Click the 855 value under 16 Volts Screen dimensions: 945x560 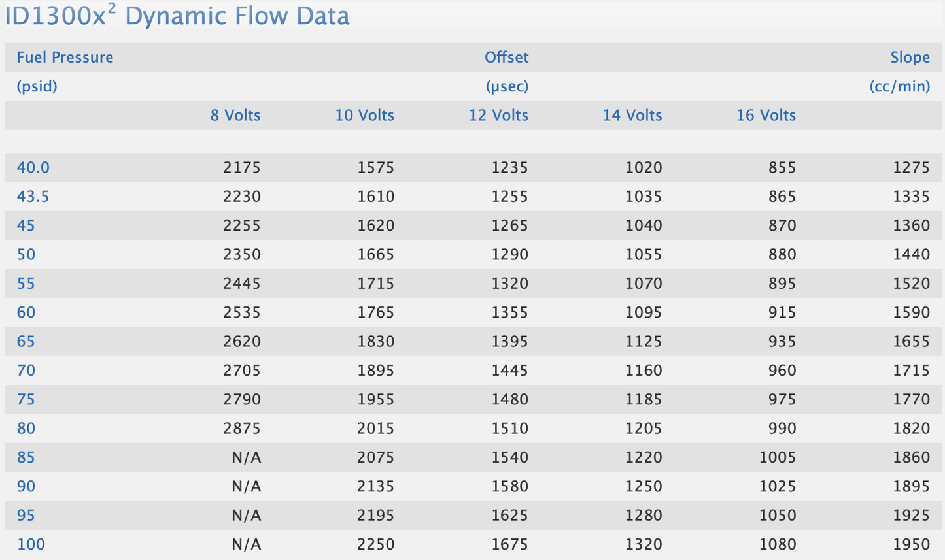point(782,168)
